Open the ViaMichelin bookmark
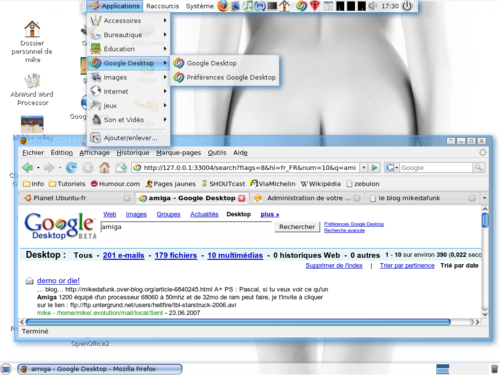Image resolution: width=500 pixels, height=375 pixels. point(273,184)
